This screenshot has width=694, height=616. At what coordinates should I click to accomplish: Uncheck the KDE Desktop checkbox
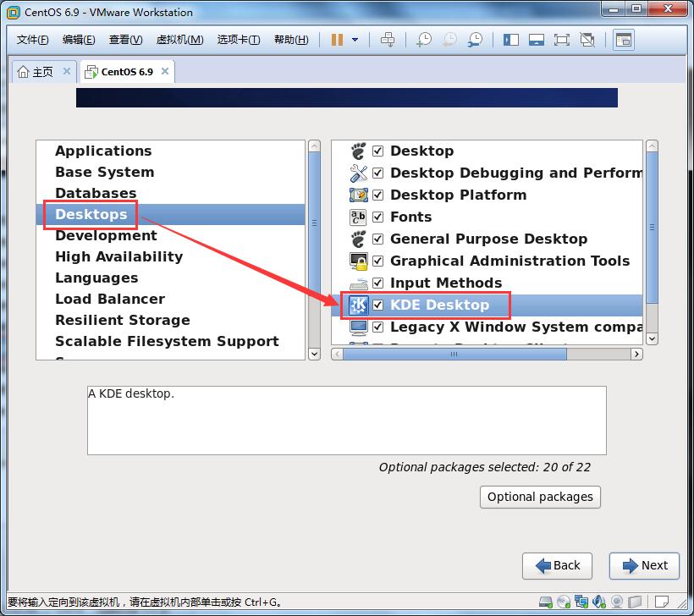click(x=377, y=305)
